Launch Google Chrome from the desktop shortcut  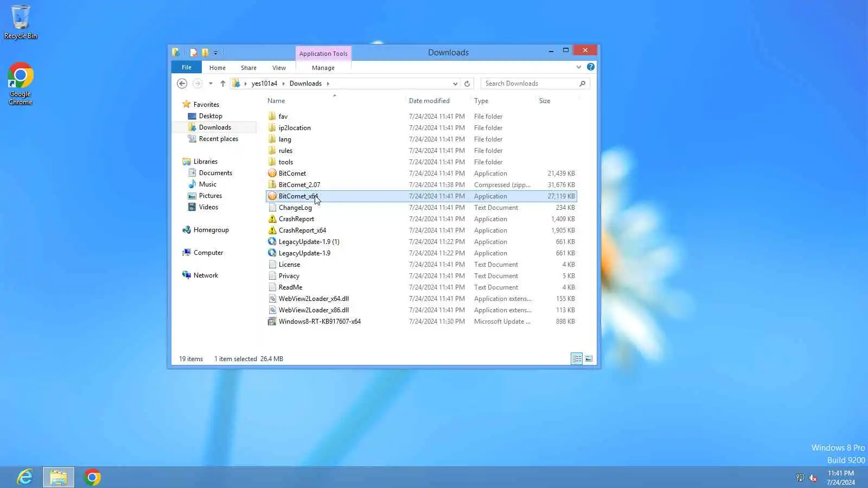click(21, 84)
